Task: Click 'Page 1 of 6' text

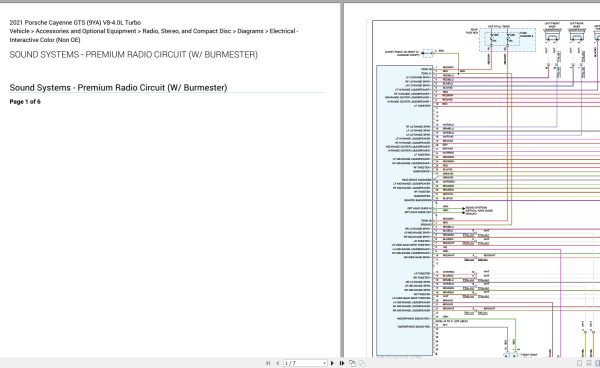Action: (x=25, y=102)
